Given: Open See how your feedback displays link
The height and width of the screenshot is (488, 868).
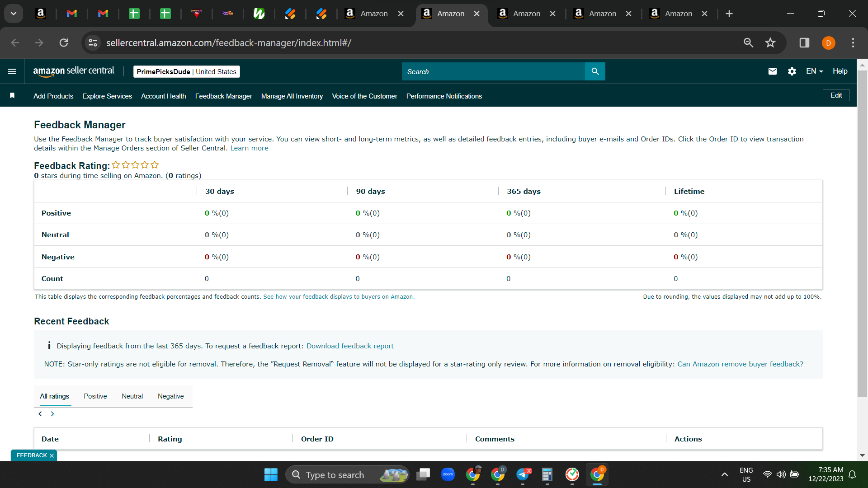Looking at the screenshot, I should point(339,297).
